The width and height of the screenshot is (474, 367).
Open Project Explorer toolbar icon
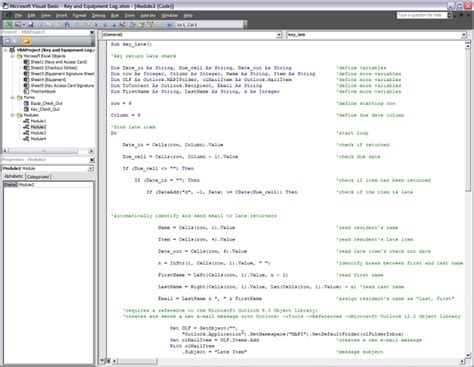[132, 25]
